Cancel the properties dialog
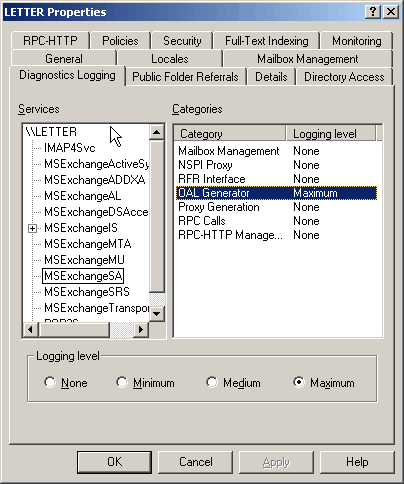The image size is (404, 484). [195, 462]
